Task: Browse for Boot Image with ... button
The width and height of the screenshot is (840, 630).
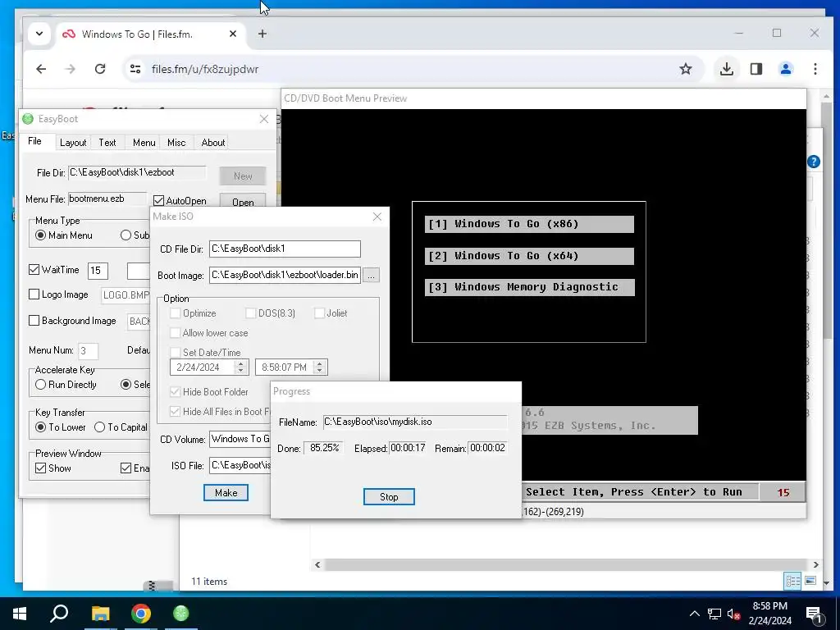Action: [x=371, y=276]
